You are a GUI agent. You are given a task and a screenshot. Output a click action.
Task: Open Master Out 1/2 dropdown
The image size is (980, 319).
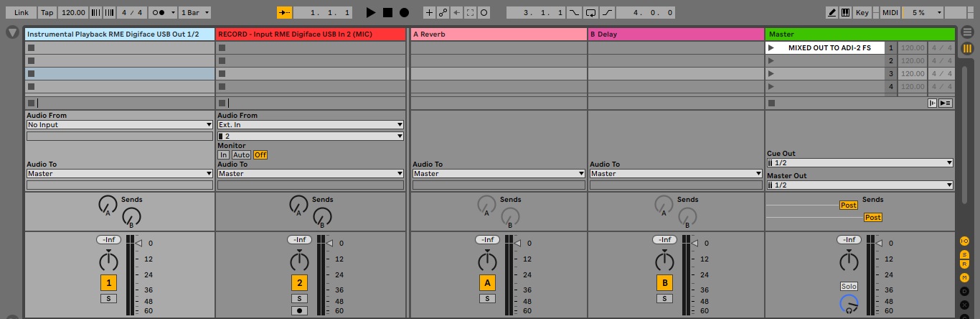click(860, 185)
